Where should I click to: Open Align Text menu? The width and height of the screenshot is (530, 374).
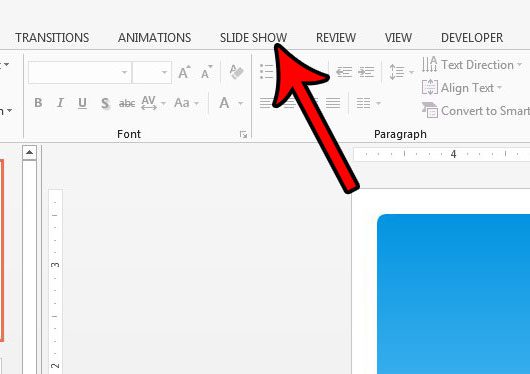pyautogui.click(x=462, y=88)
